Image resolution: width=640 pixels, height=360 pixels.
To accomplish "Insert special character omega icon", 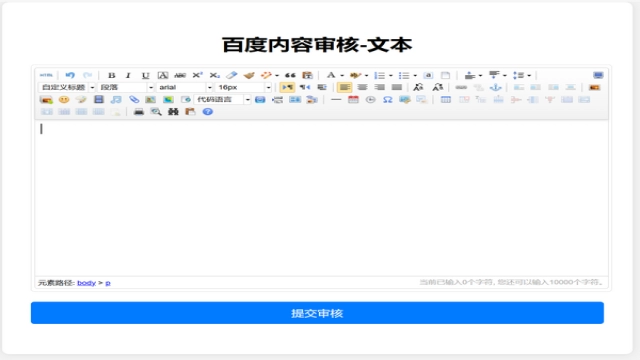I will click(388, 100).
